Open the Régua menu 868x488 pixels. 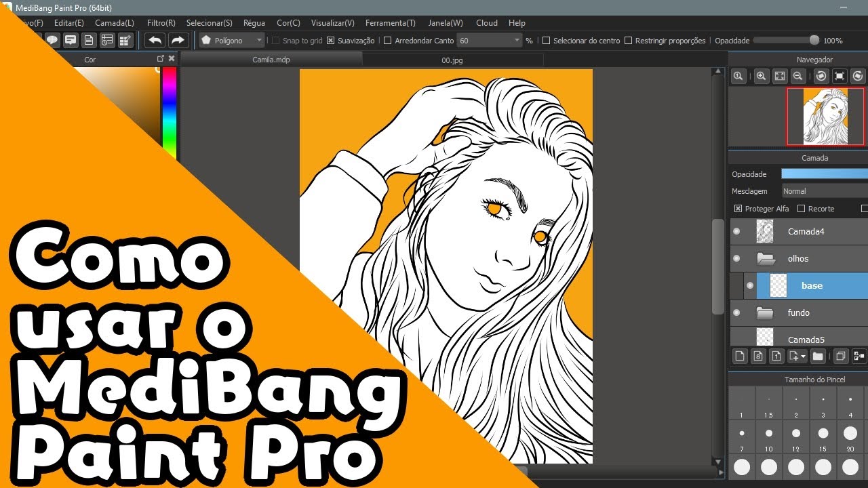254,23
